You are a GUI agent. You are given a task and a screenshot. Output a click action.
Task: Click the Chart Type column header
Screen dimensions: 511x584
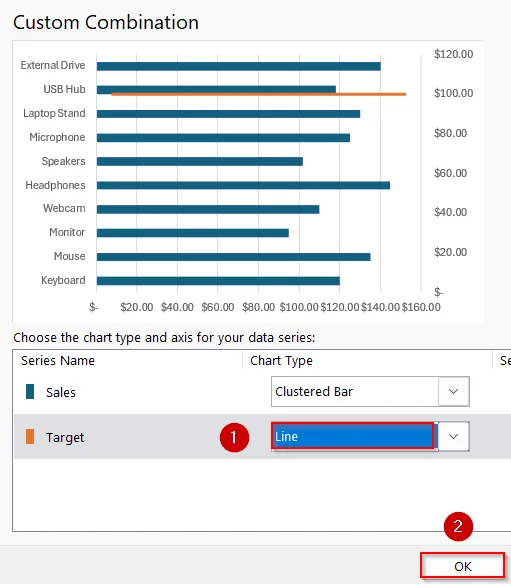point(281,361)
